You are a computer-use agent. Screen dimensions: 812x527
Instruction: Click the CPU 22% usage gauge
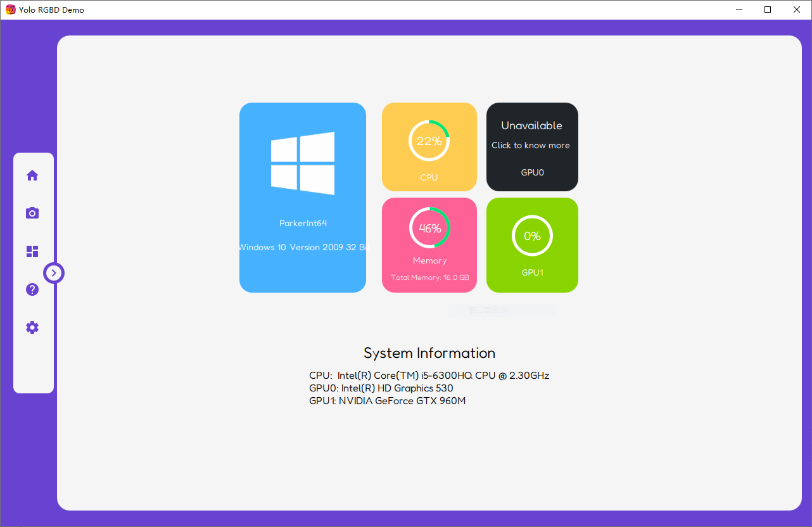(x=429, y=141)
